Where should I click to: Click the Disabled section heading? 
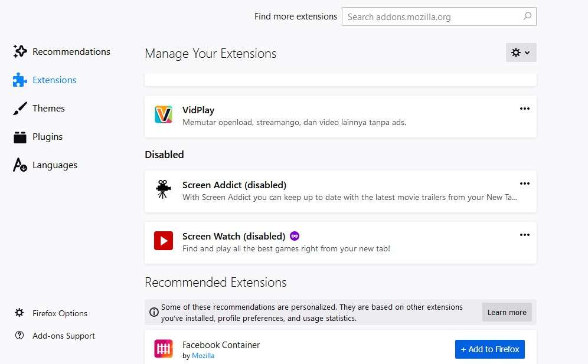164,155
